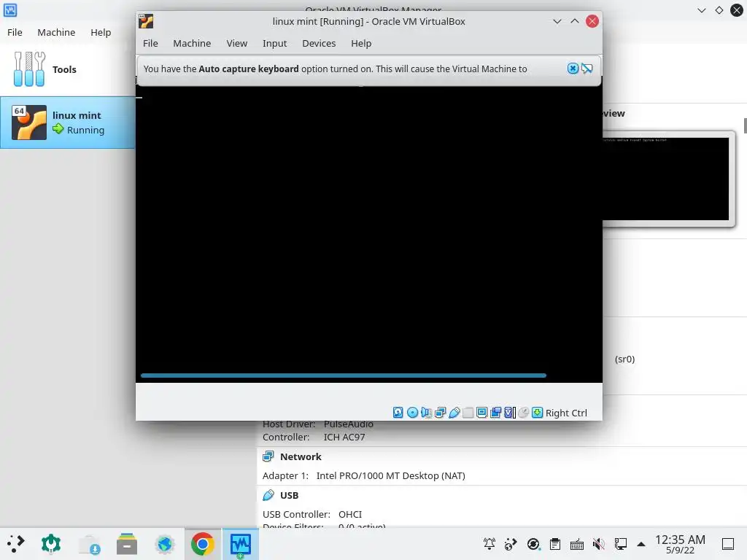Open Help menu in VirtualBox Manager
The image size is (747, 560).
(101, 32)
